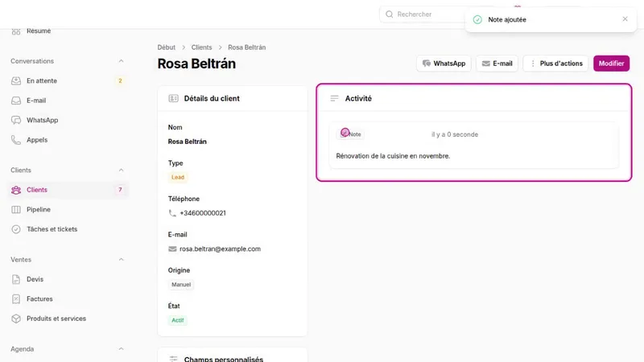Viewport: 644px width, 362px height.
Task: Click the Champs personnalisés section icon
Action: tap(173, 359)
